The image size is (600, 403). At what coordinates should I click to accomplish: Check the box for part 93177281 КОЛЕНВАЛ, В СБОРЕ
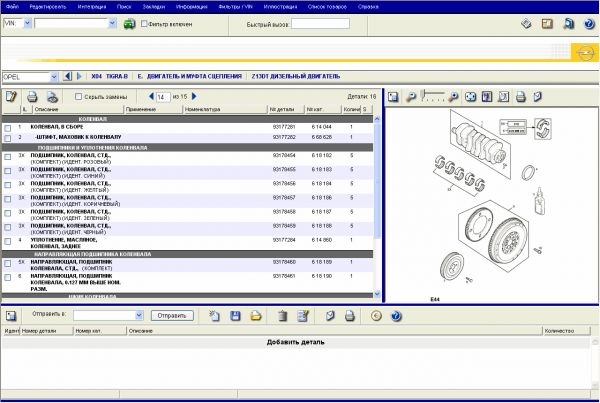[8, 128]
